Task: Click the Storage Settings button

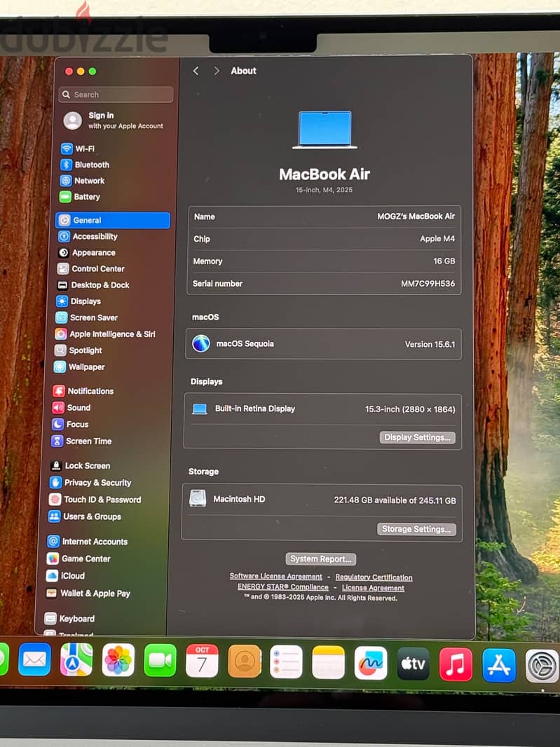Action: [x=416, y=529]
